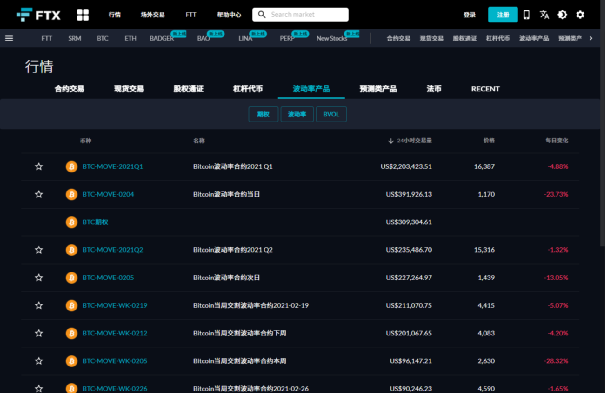Select BTC in ticker bar
The image size is (605, 393).
click(103, 38)
